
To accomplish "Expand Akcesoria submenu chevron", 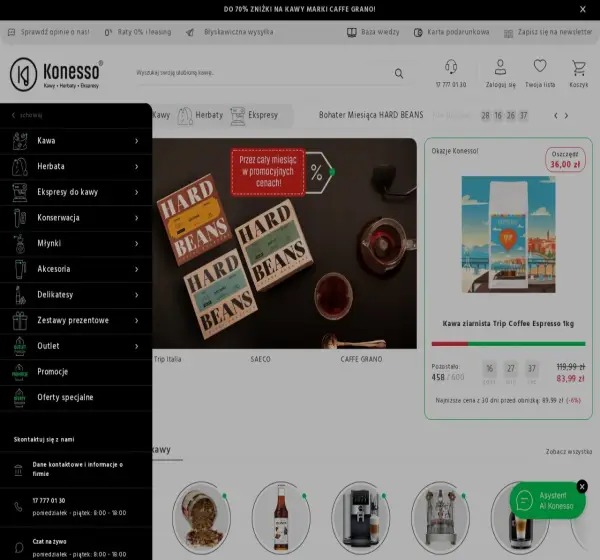I will pos(137,269).
